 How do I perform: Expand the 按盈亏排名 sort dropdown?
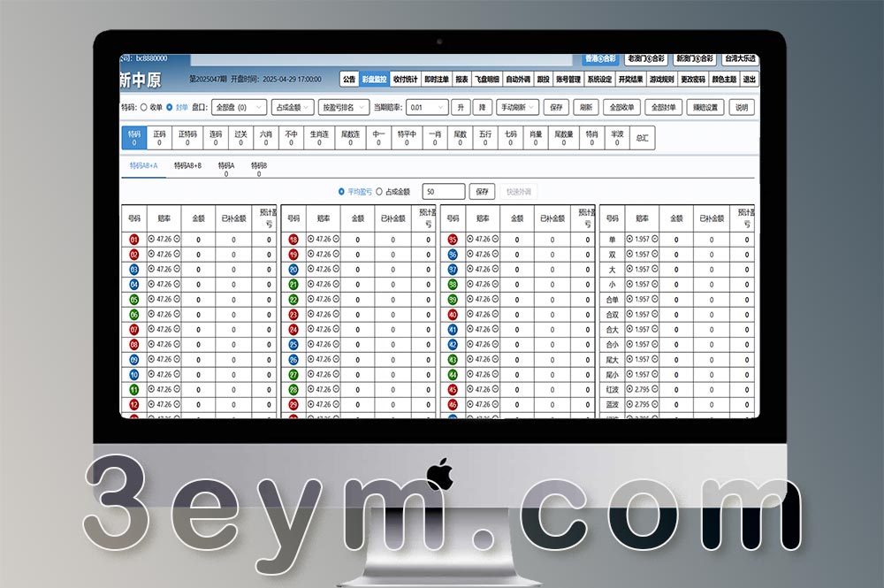tap(342, 107)
